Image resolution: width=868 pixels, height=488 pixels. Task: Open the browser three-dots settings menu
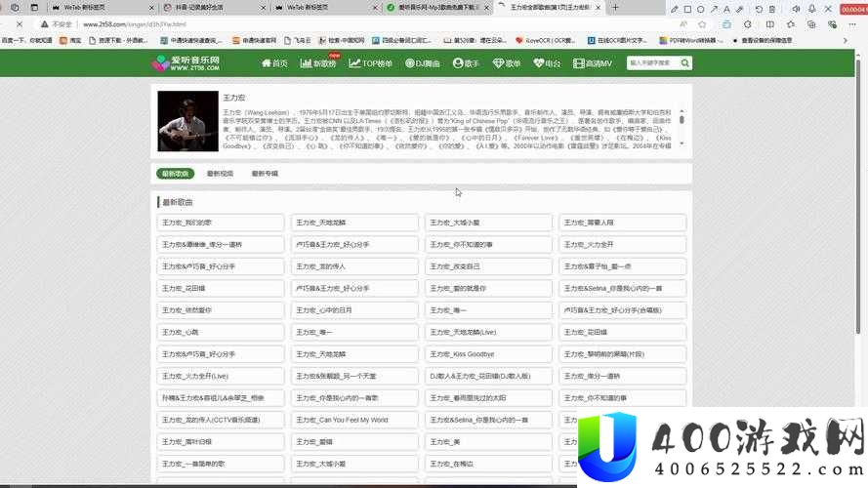point(852,24)
